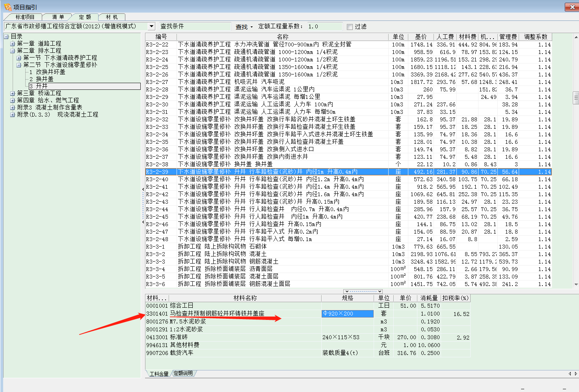Image resolution: width=579 pixels, height=392 pixels.
Task: Click the 基价 column header
Action: click(x=421, y=37)
